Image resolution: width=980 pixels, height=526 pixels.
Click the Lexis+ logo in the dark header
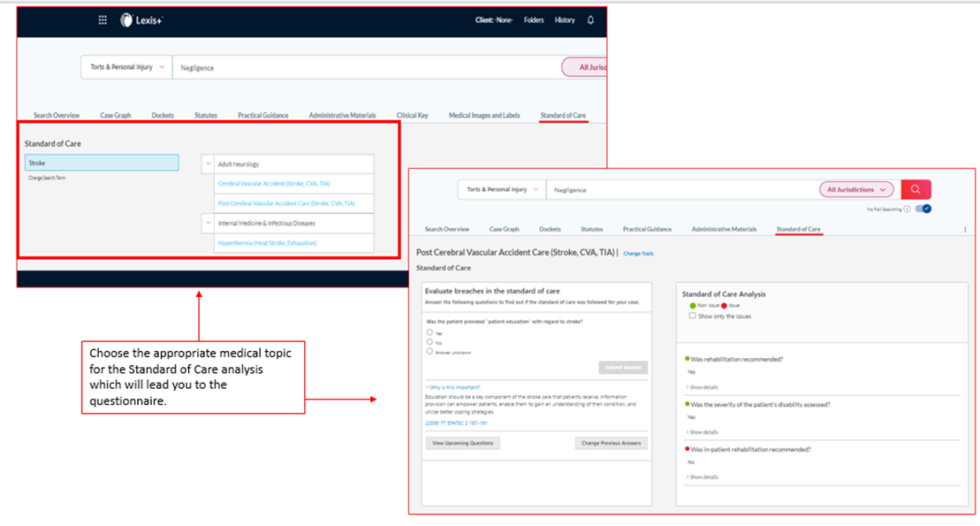click(x=141, y=20)
